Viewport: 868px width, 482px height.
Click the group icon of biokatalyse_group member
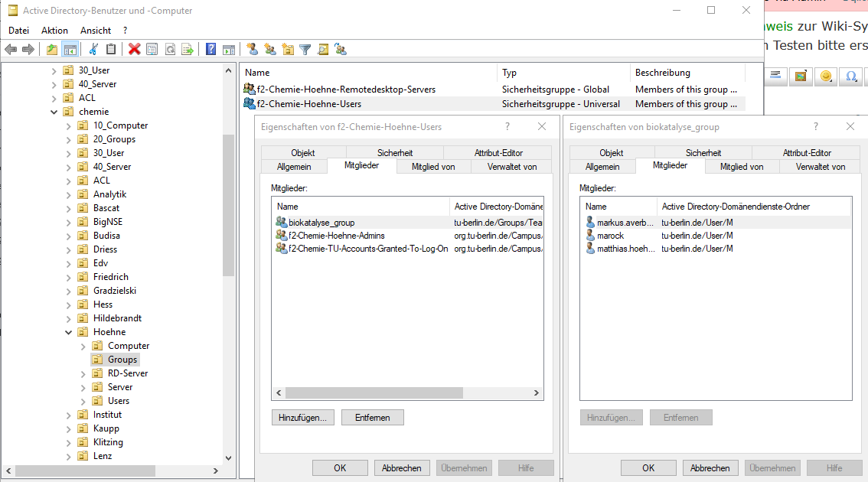pyautogui.click(x=281, y=222)
